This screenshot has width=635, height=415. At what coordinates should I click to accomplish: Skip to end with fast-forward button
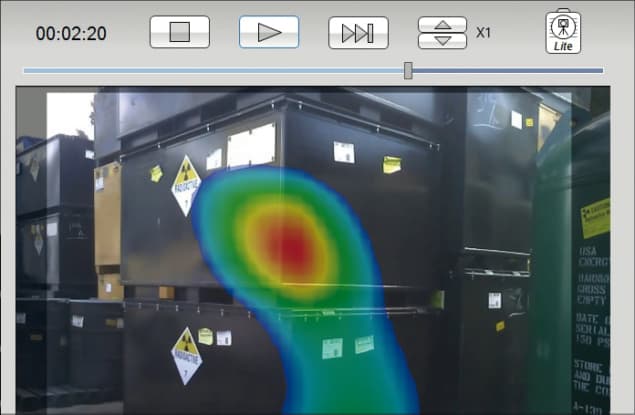click(358, 33)
